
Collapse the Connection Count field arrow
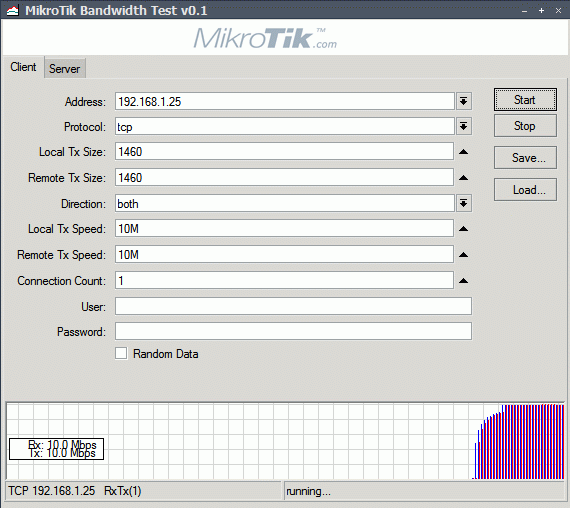[463, 281]
